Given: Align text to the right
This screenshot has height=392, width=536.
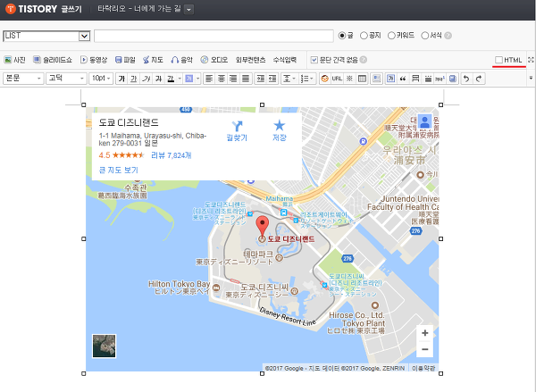Looking at the screenshot, I should click(233, 79).
